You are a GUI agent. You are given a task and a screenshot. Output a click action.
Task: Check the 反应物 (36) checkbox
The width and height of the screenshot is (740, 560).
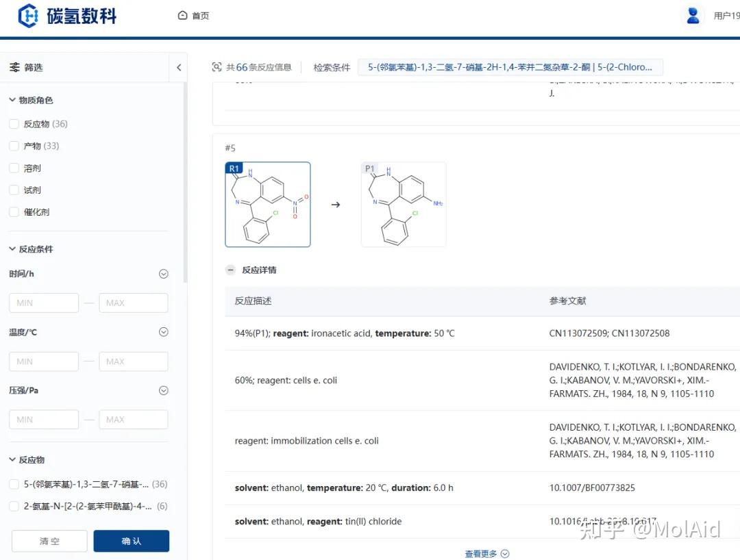coord(14,124)
